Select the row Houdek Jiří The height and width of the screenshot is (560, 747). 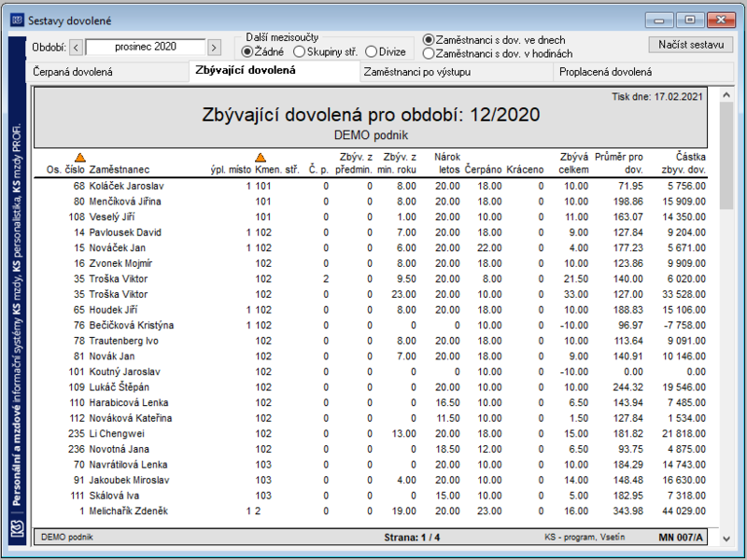pos(371,310)
